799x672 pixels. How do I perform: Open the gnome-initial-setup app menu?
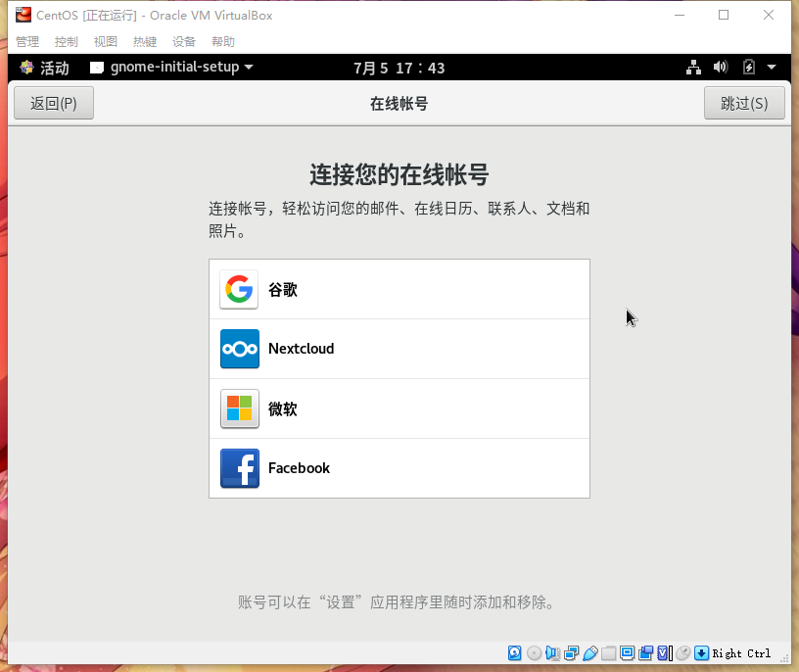(171, 68)
